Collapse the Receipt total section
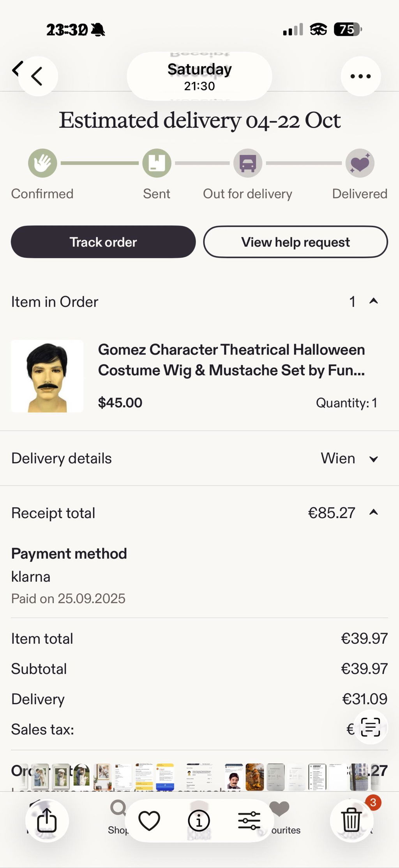Screen dimensions: 399x868 point(374,512)
